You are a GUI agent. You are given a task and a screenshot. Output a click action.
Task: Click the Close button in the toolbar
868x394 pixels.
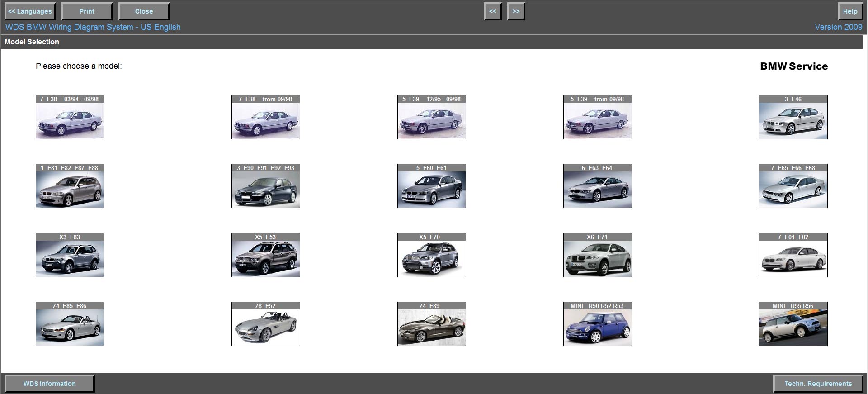pos(144,11)
